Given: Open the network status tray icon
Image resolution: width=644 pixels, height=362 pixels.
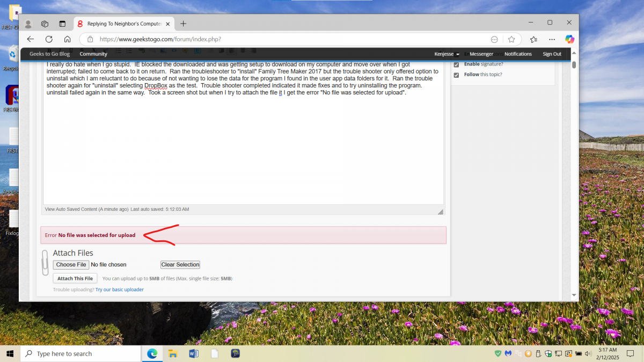Looking at the screenshot, I should [x=558, y=353].
